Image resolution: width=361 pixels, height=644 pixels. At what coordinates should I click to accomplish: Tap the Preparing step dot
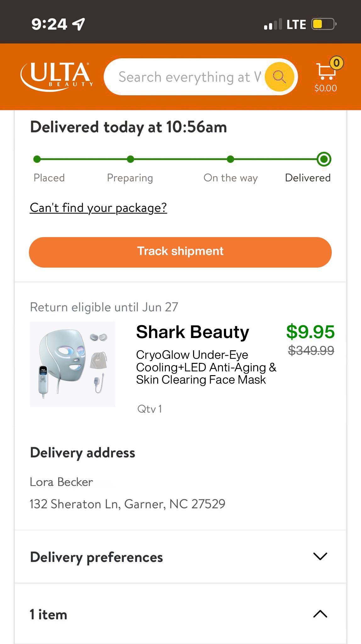click(131, 159)
